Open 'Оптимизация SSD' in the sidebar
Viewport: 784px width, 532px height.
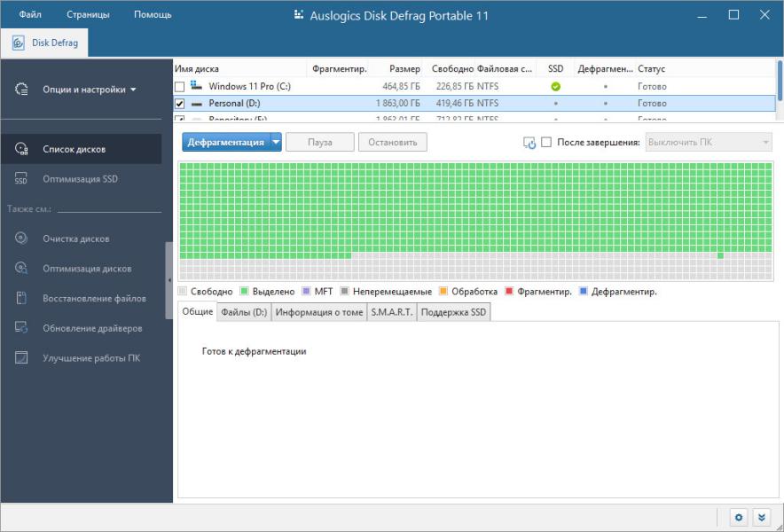pos(80,179)
